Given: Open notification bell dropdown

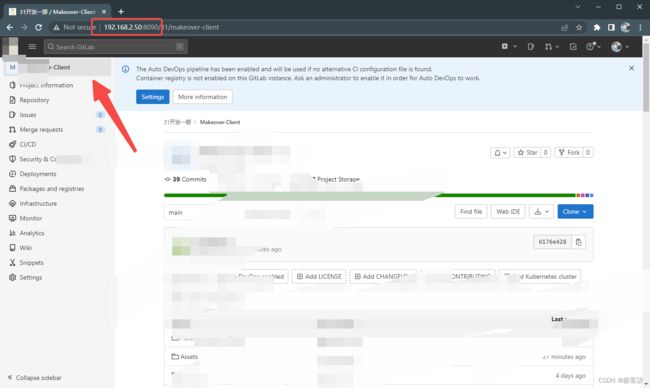Looking at the screenshot, I should (x=500, y=153).
